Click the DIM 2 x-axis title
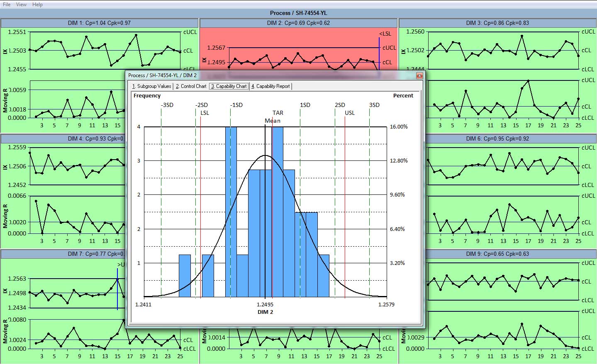 [x=265, y=312]
